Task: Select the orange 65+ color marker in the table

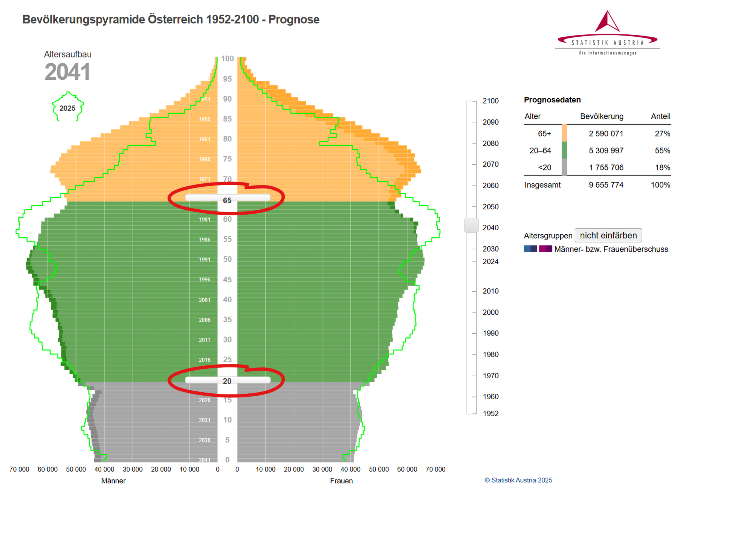Action: tap(564, 133)
